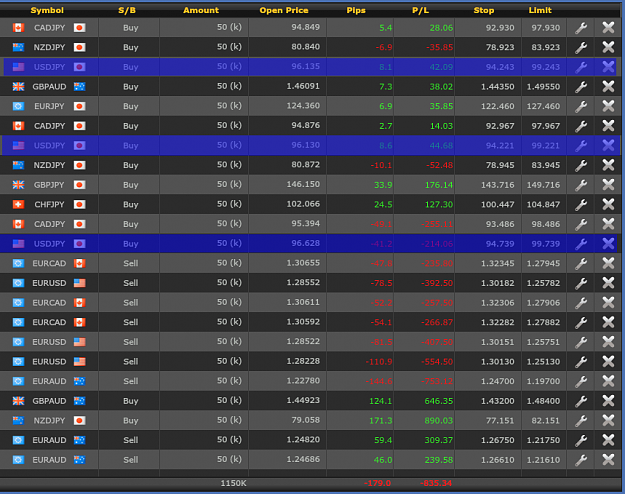The height and width of the screenshot is (494, 625).
Task: Open the modify wrench for the EURJPY position
Action: [x=581, y=106]
